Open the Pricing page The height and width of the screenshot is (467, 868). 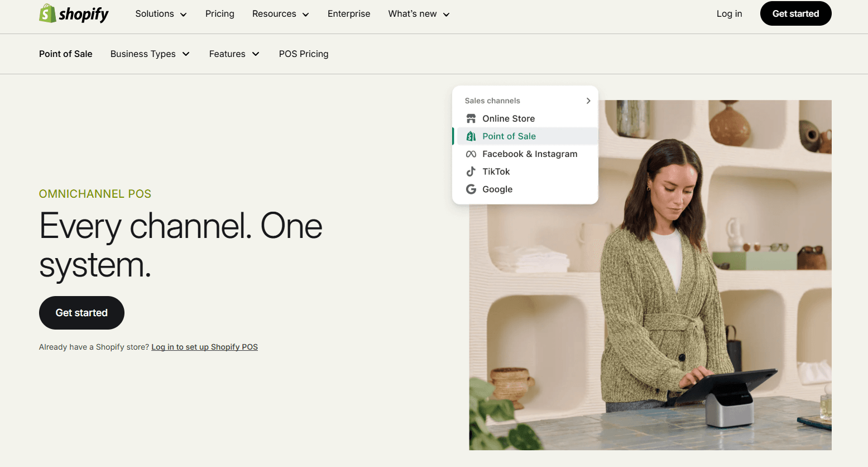(x=220, y=14)
